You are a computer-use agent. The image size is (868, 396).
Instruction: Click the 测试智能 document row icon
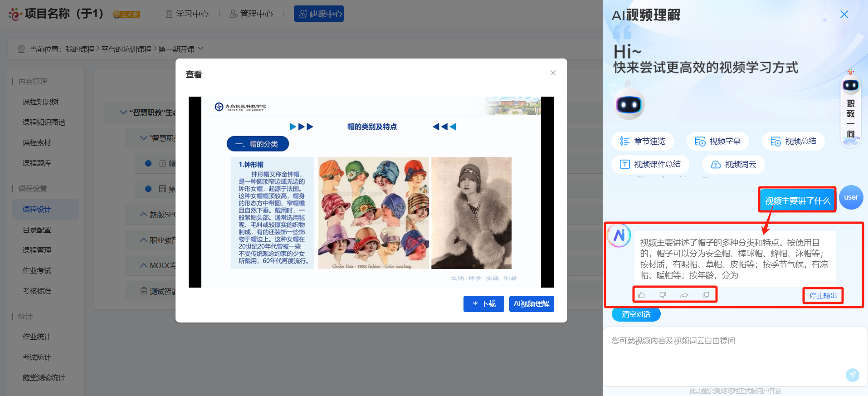144,291
